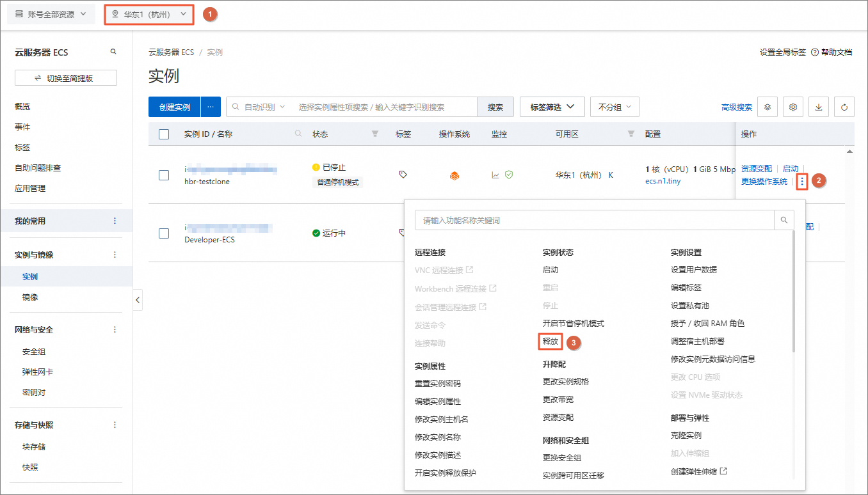
Task: Open the instance list settings gear
Action: tap(793, 107)
